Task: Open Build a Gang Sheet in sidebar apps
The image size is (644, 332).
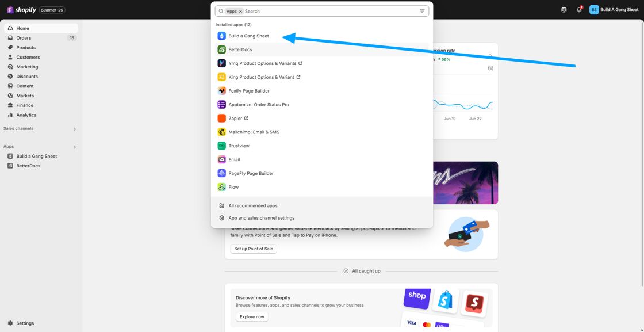Action: [41, 156]
